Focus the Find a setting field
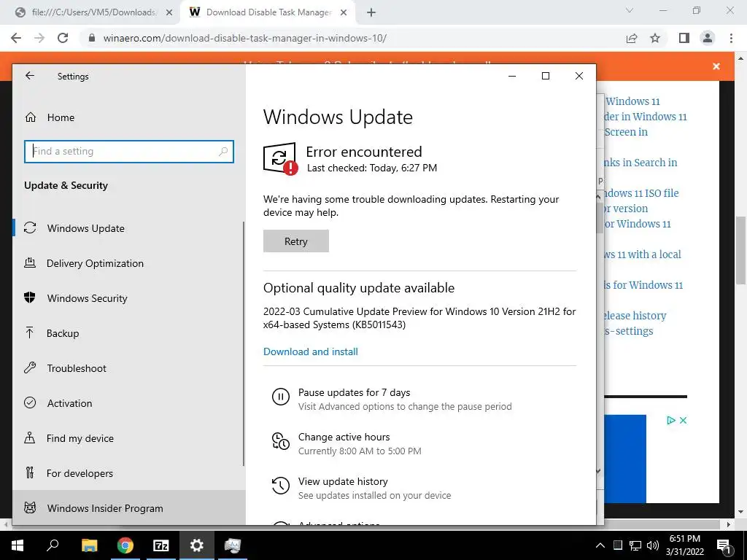This screenshot has height=560, width=747. point(128,152)
